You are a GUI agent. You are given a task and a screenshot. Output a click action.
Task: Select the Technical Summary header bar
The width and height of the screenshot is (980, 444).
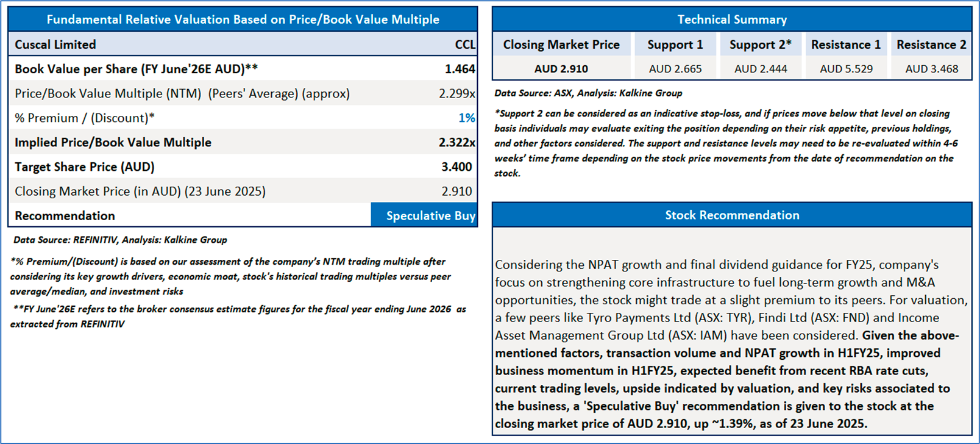coord(731,20)
